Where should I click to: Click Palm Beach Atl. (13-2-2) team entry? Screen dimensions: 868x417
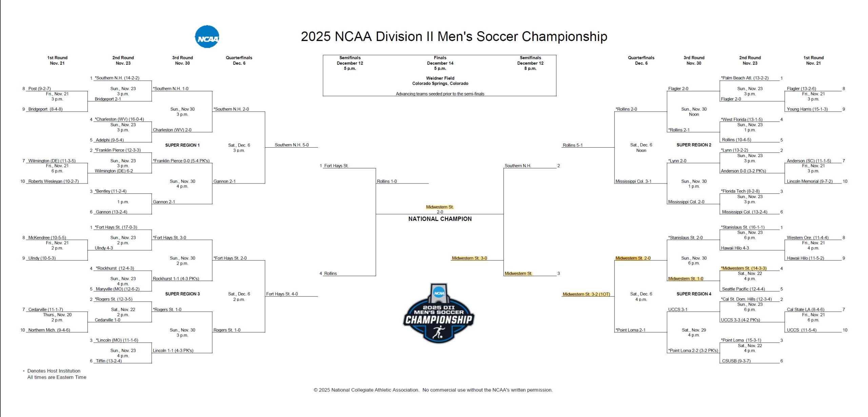[745, 78]
